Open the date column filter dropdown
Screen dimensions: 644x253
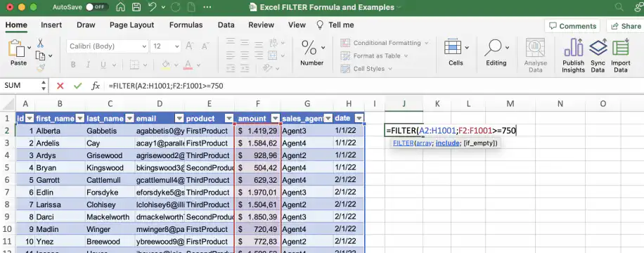(359, 119)
